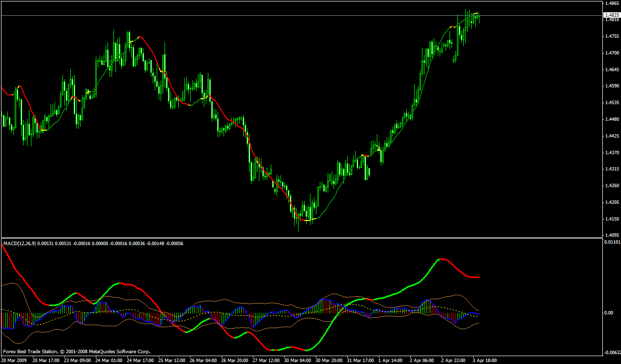This screenshot has height=364, width=621.
Task: Click the 1 Apr 14:00 time label
Action: click(391, 360)
